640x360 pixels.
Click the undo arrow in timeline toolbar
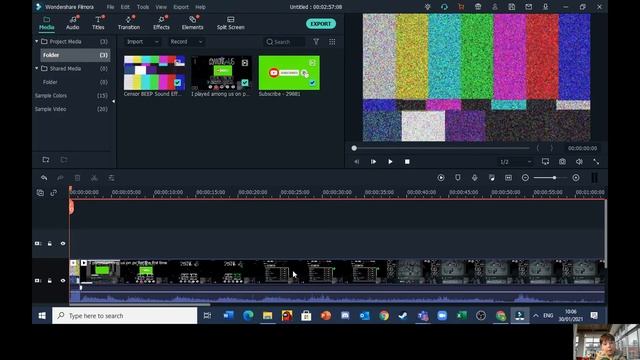point(44,178)
